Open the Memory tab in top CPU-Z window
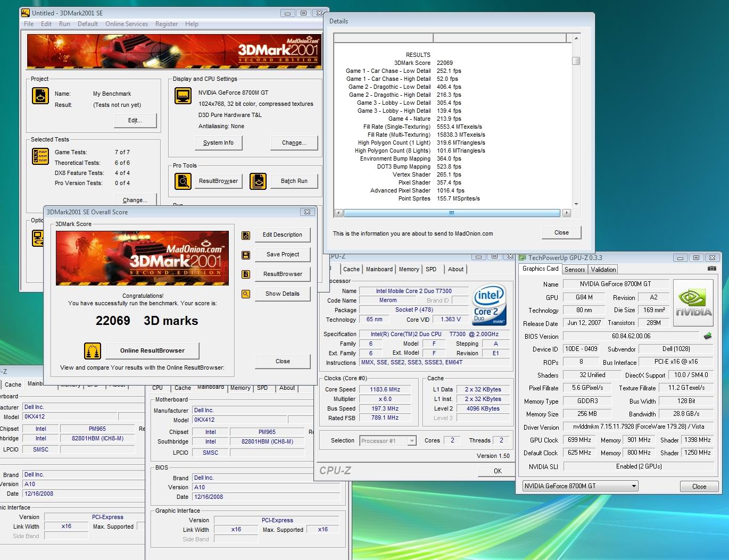The image size is (729, 560). [409, 270]
